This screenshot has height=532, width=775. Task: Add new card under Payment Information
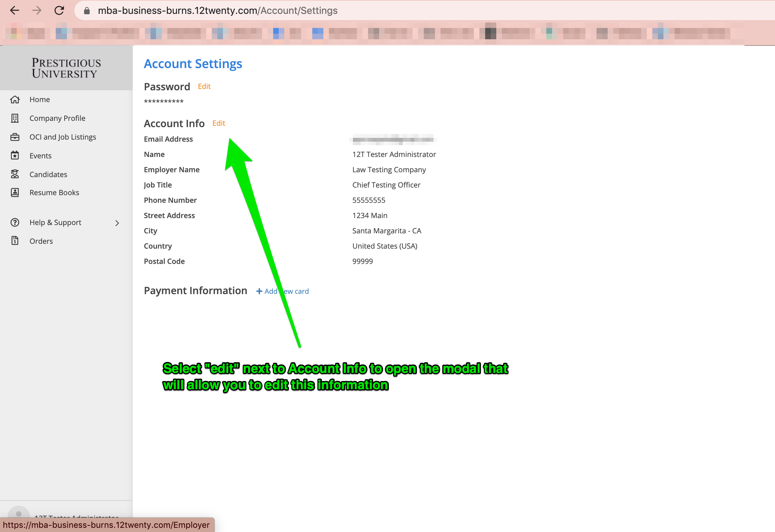(x=282, y=291)
